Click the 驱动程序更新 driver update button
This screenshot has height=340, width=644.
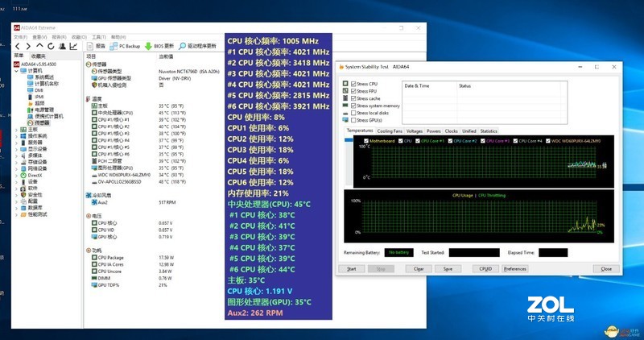(197, 46)
